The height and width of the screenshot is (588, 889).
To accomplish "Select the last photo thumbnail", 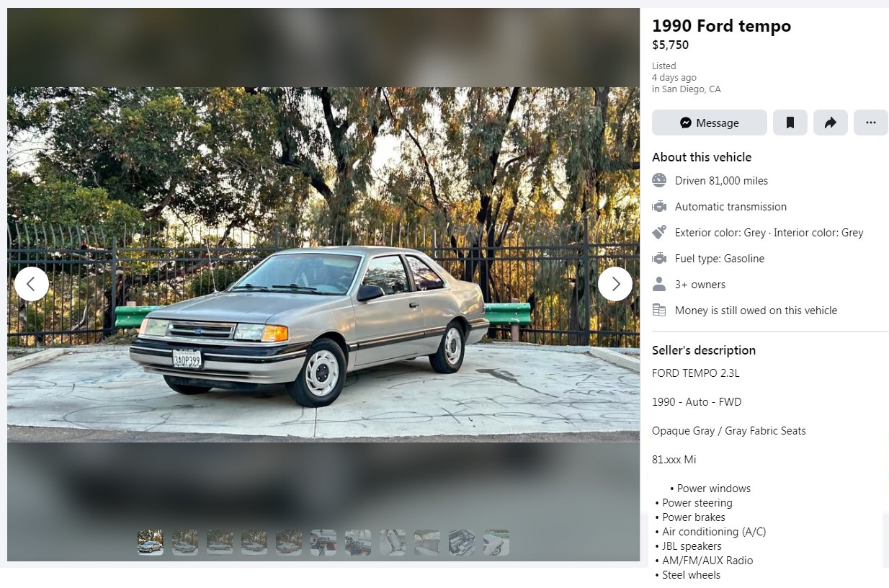I will pos(496,543).
